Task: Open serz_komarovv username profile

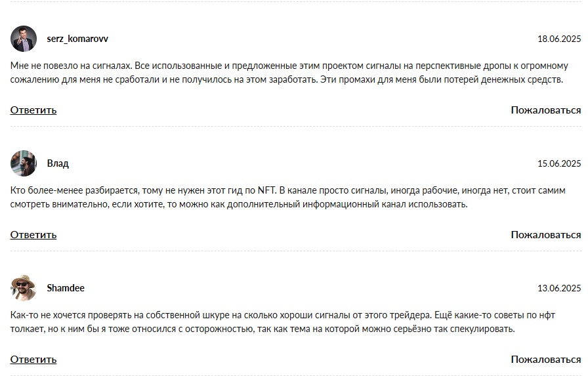Action: point(77,39)
